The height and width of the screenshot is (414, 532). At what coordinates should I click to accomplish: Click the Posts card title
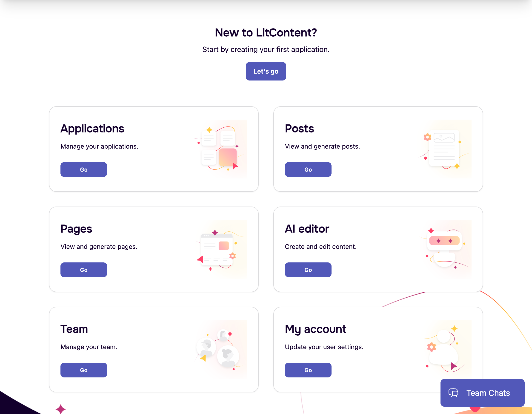(x=299, y=128)
